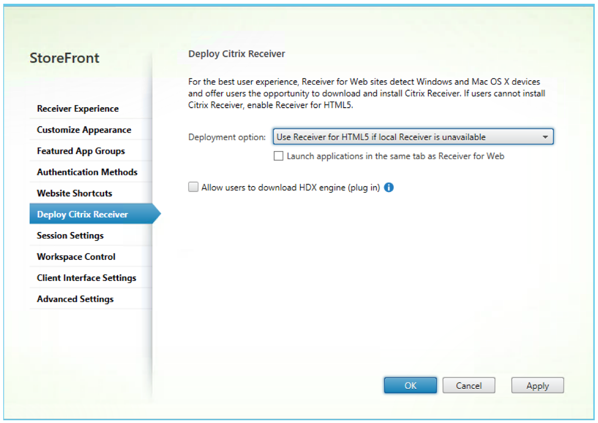598x423 pixels.
Task: Click the StoreFront title text
Action: (64, 58)
